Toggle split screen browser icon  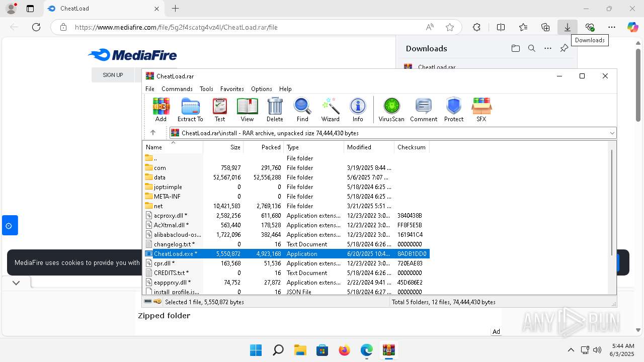coord(501,27)
